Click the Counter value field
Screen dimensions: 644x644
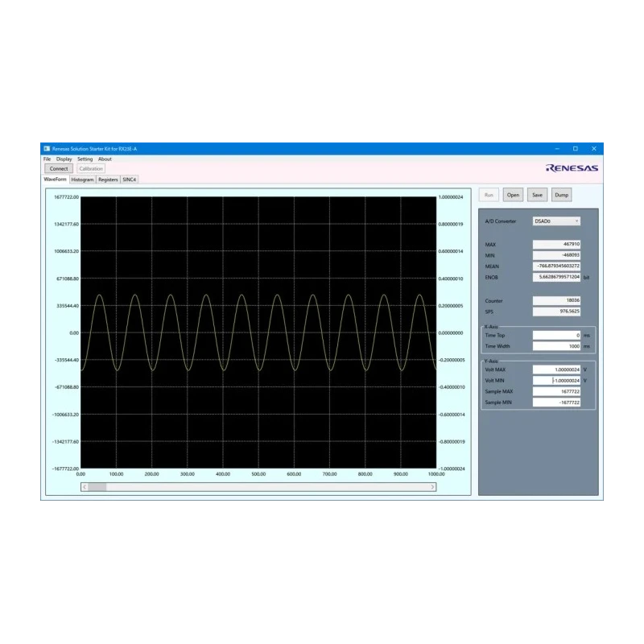(556, 300)
